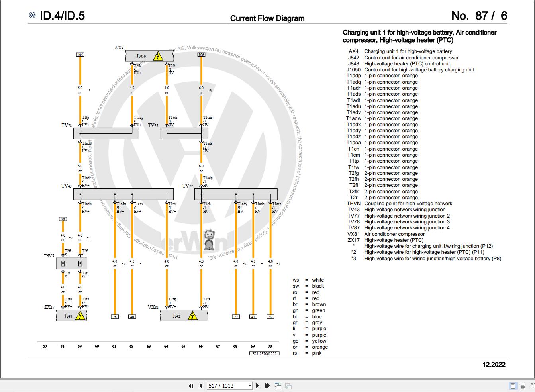Click the TV43 wiring junction box
This screenshot has height=392, width=535.
(x=123, y=194)
